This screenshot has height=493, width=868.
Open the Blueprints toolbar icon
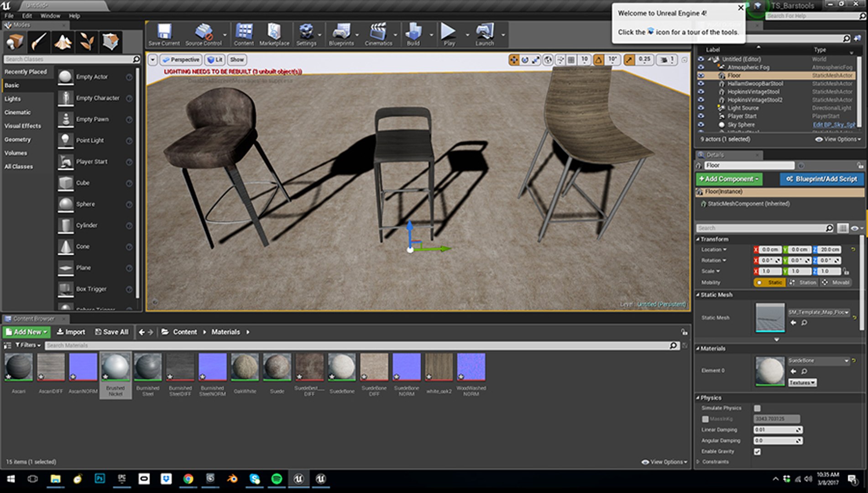click(341, 35)
